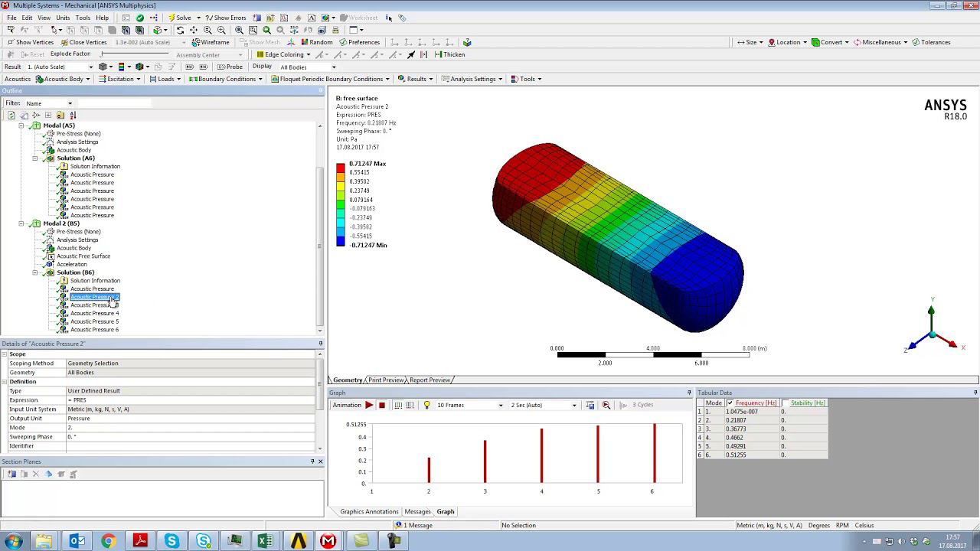Click Random colors button
Image resolution: width=980 pixels, height=551 pixels.
(316, 42)
